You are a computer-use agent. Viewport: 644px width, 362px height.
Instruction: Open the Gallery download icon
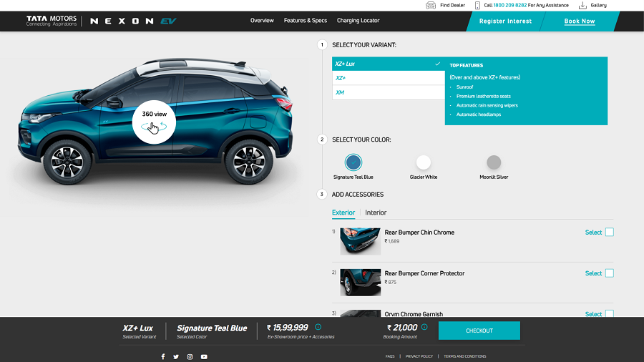click(582, 5)
